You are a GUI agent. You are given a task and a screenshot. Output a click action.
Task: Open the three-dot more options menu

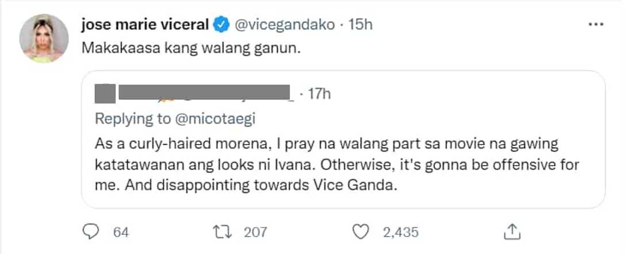[x=596, y=25]
